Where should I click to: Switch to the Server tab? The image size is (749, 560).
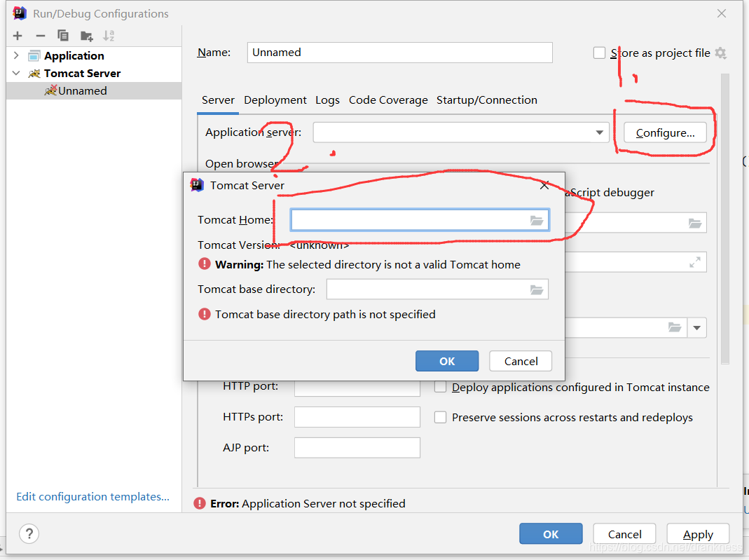pos(218,100)
